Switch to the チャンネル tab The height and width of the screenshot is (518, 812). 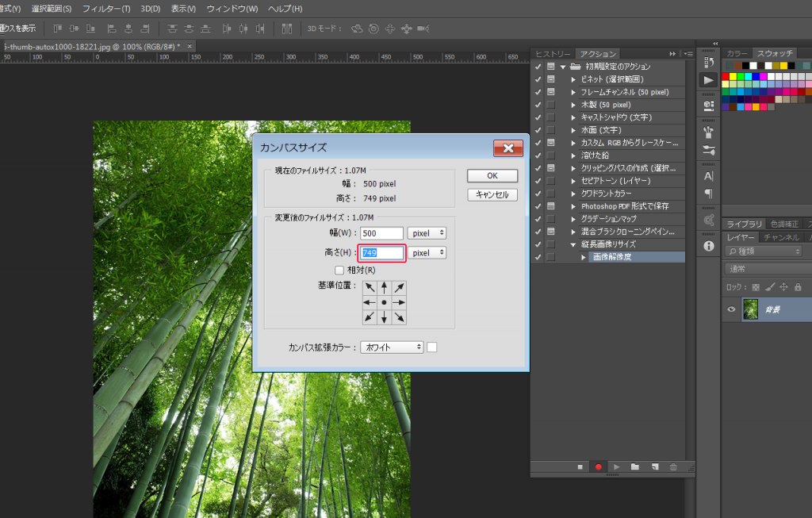click(781, 237)
